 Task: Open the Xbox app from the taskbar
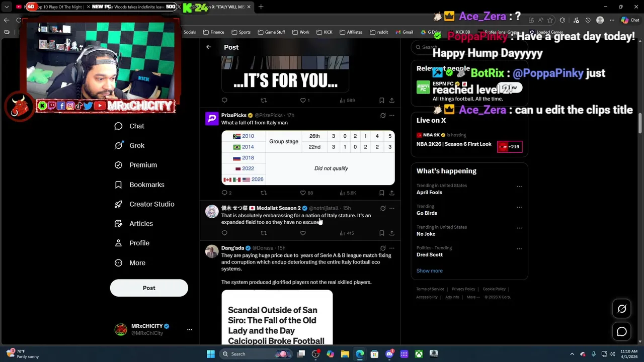click(x=419, y=354)
